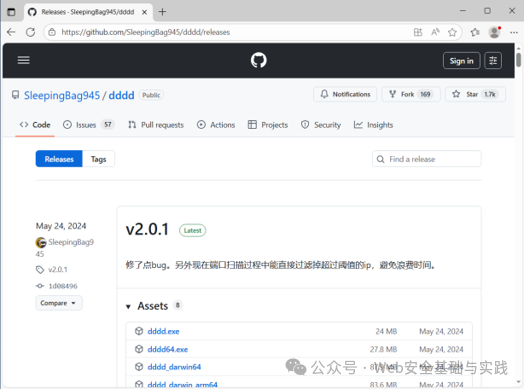Close the Releases browser tab
This screenshot has width=525, height=389.
point(144,12)
